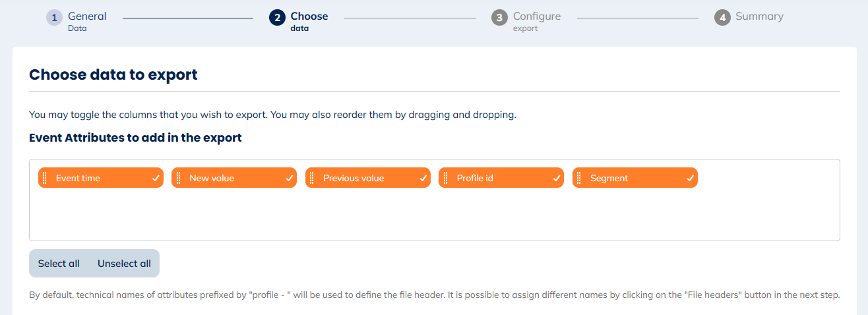Click step 3 circle icon
This screenshot has height=315, width=868.
(x=499, y=18)
